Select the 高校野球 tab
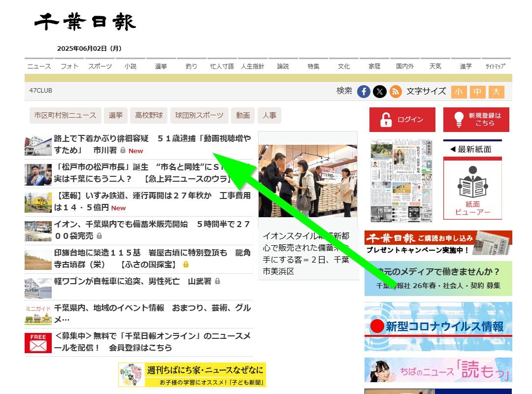Image resolution: width=532 pixels, height=394 pixels. coord(149,115)
